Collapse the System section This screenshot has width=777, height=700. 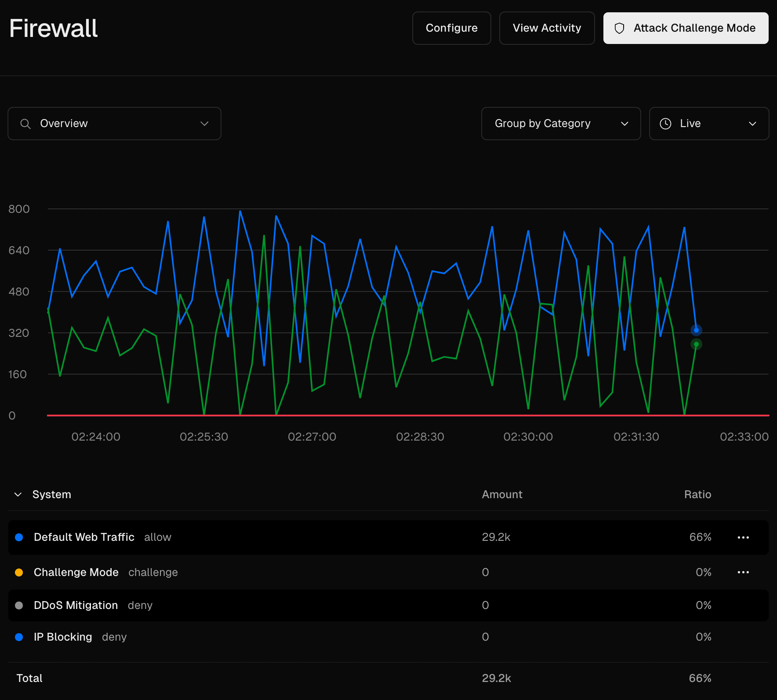18,494
